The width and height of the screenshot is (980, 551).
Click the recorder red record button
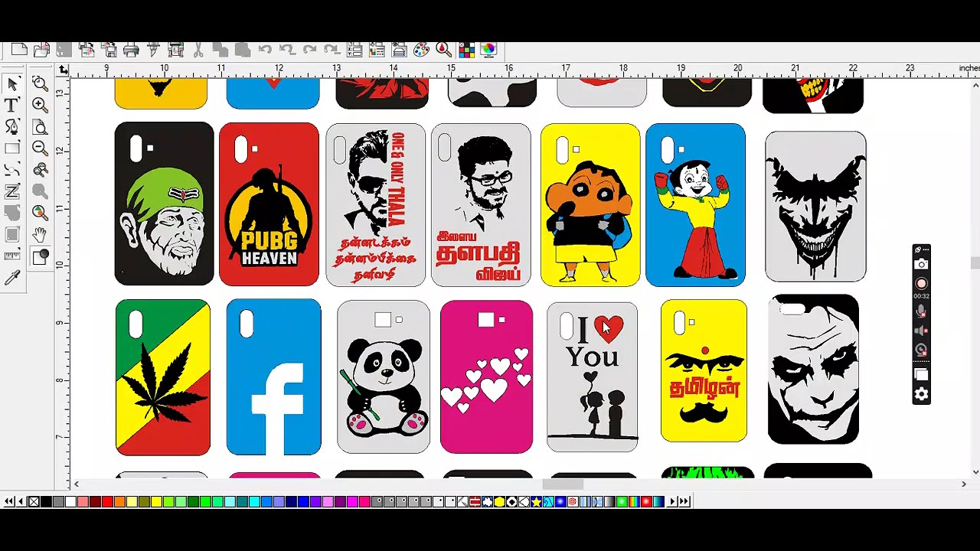tap(921, 283)
